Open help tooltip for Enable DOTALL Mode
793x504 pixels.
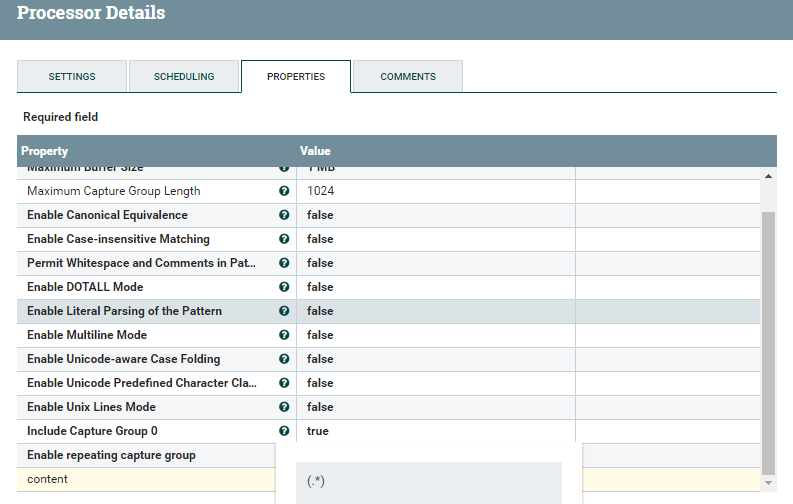tap(284, 287)
